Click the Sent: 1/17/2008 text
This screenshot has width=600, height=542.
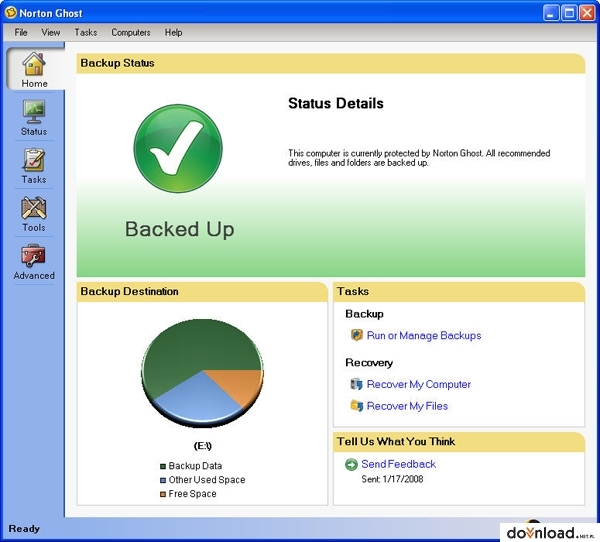392,479
